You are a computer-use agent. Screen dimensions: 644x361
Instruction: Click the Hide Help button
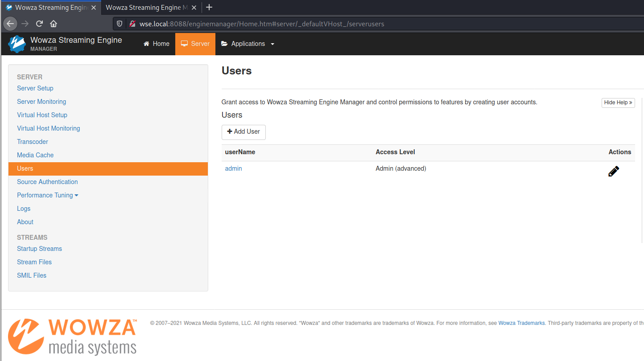[618, 103]
